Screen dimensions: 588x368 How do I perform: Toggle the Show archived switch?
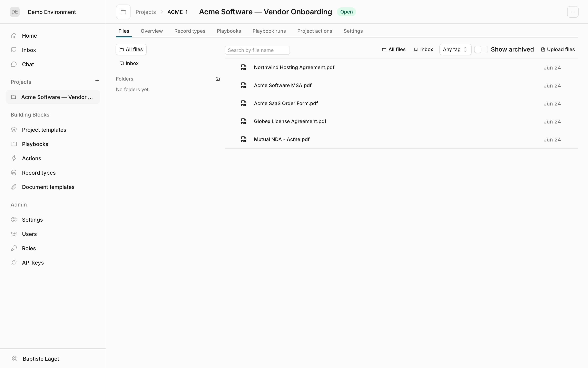pyautogui.click(x=481, y=49)
